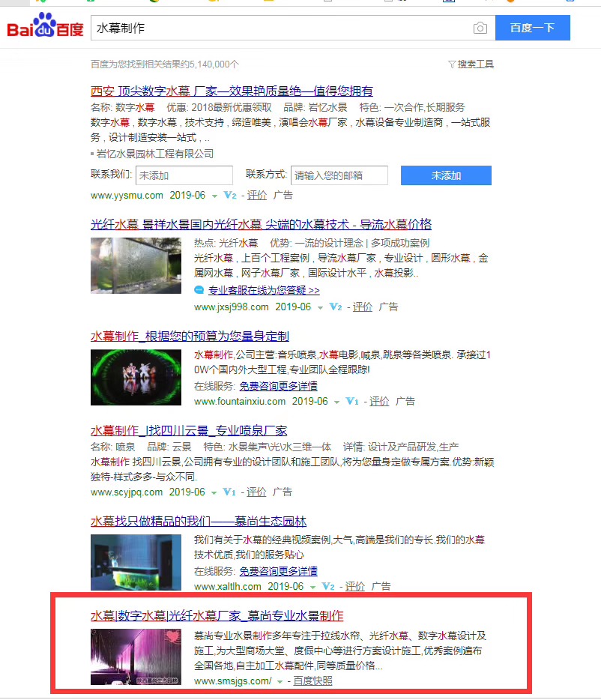This screenshot has height=700, width=601.
Task: Focus the 联系方式 email input field
Action: click(339, 175)
